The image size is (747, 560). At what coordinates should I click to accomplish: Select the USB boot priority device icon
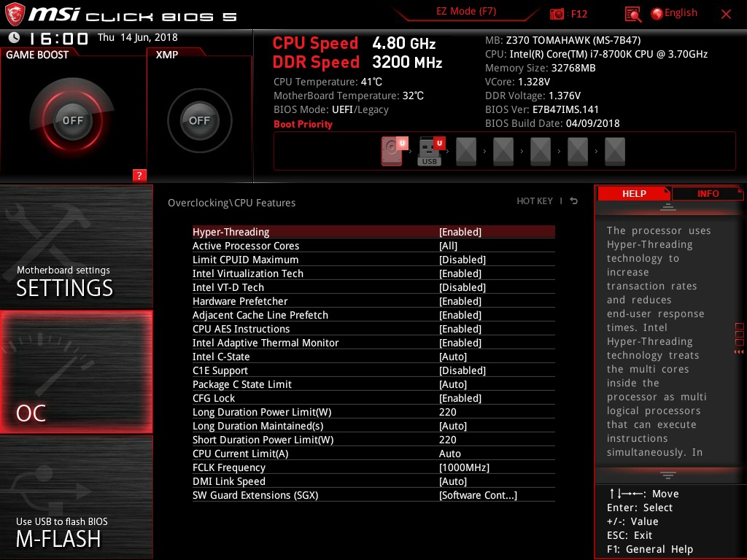[x=430, y=151]
